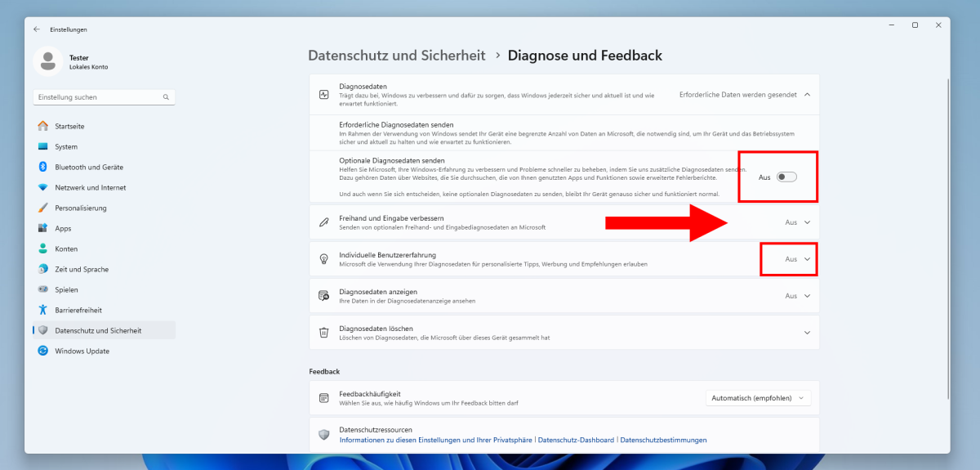Image resolution: width=980 pixels, height=470 pixels.
Task: Click the Feedback section heading
Action: [324, 371]
